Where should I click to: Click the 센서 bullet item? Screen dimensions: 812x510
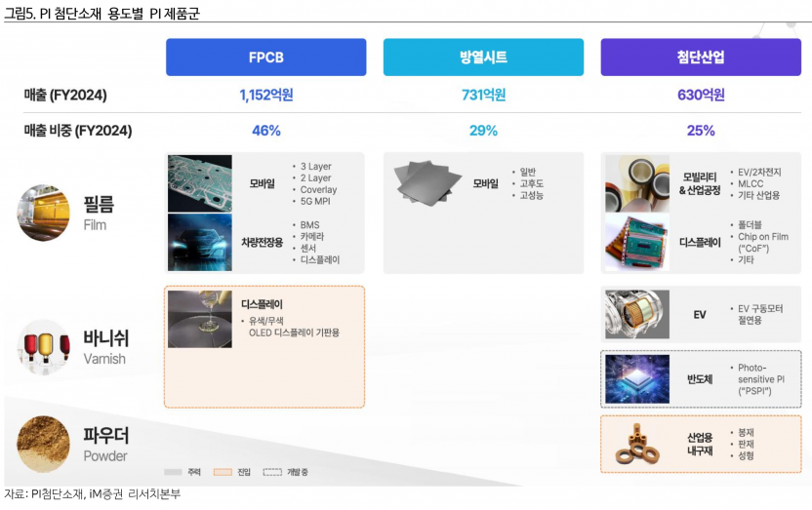[x=308, y=249]
